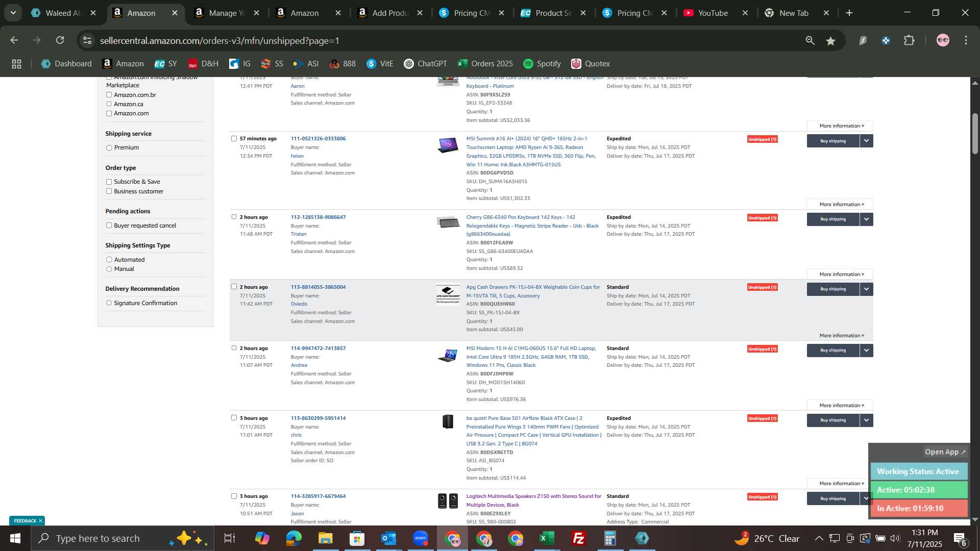Open Buy shipping dropdown for MSI Summit order
Screen dimensions: 980x551
(x=866, y=141)
